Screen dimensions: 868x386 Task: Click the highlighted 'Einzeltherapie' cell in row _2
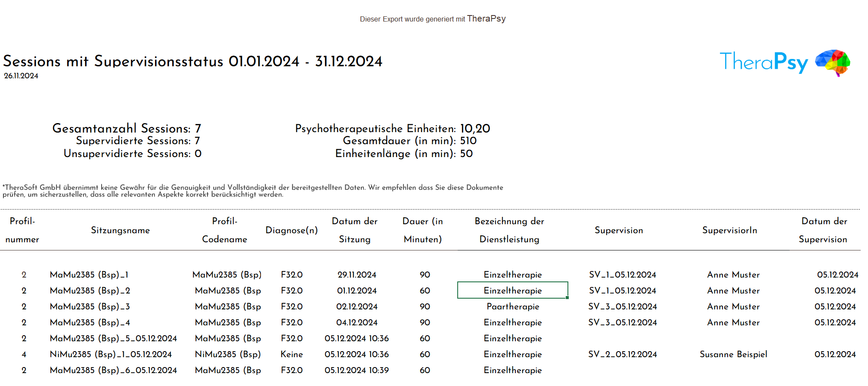(x=513, y=290)
